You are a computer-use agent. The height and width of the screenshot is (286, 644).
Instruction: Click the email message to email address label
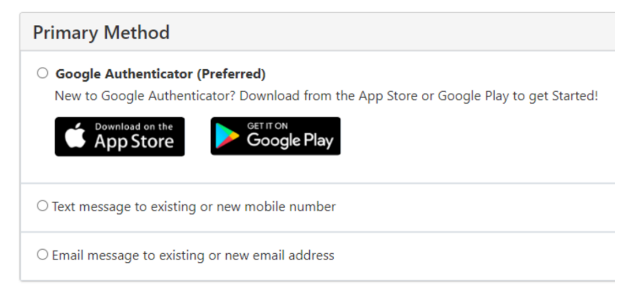coord(193,255)
